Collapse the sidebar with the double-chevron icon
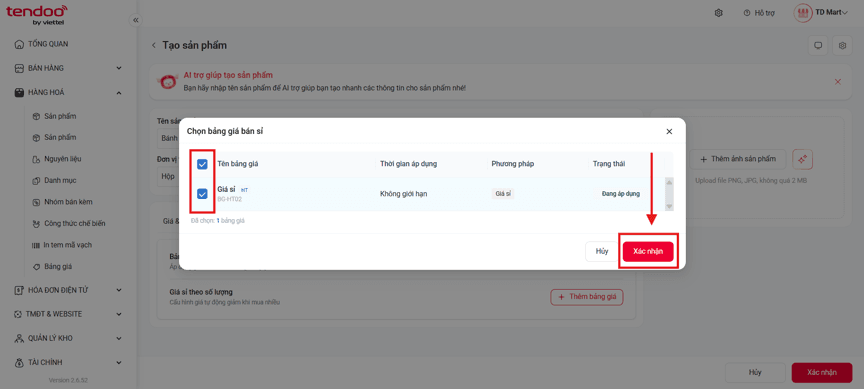Image resolution: width=864 pixels, height=389 pixels. [136, 20]
